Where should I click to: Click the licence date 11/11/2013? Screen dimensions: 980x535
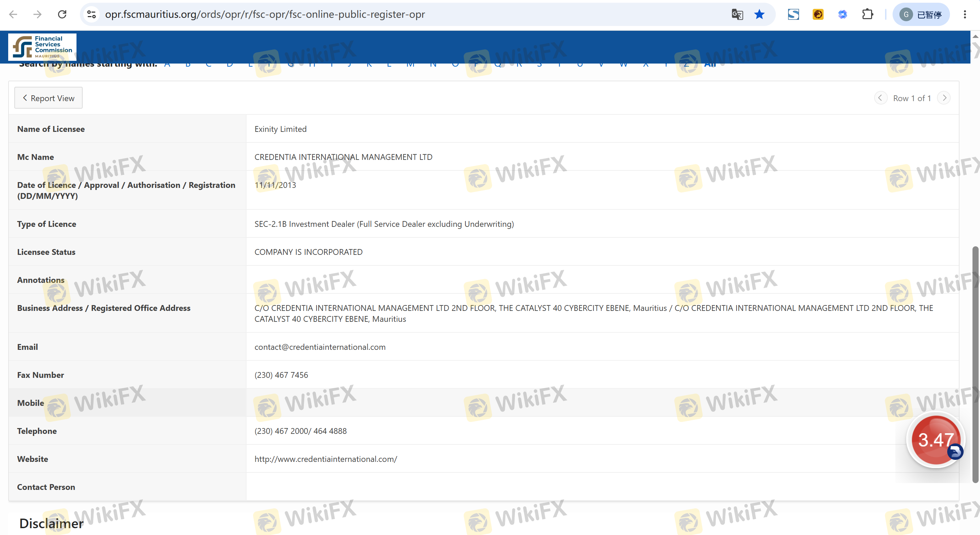tap(275, 185)
